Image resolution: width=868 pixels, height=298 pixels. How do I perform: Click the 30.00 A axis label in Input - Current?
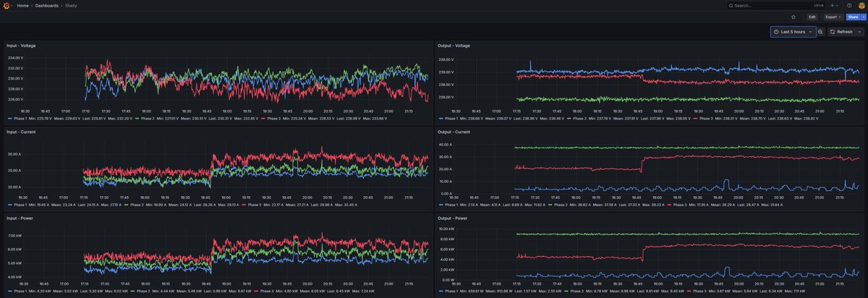(15, 154)
